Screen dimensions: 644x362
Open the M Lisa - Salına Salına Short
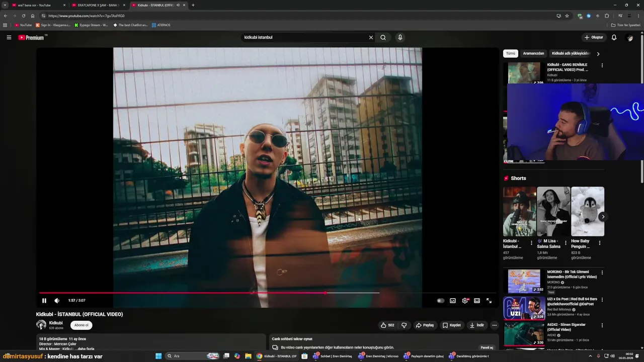553,211
